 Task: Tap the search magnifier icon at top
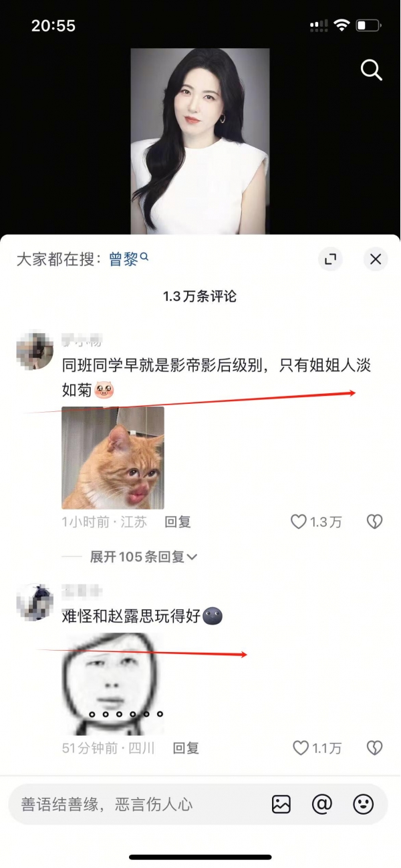click(371, 70)
